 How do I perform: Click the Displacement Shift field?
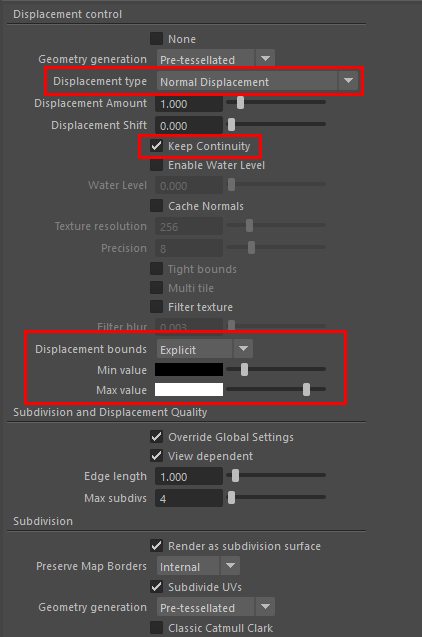click(x=189, y=126)
